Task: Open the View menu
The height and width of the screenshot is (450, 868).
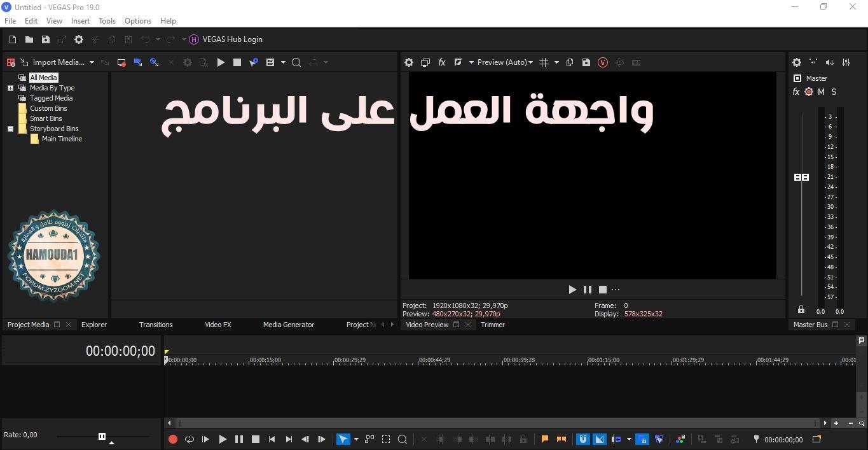Action: tap(54, 21)
